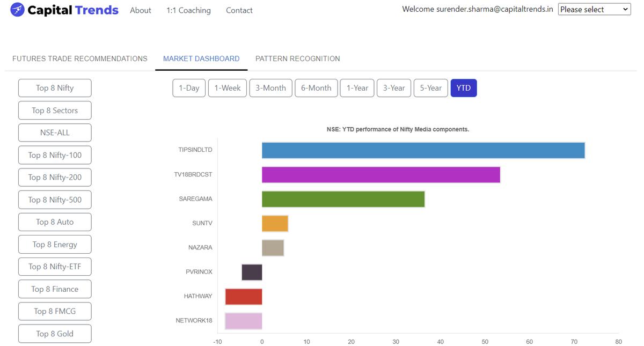Click the blue TIPSINDLTD bar
Viewport: 644px width, 346px height.
tap(423, 150)
